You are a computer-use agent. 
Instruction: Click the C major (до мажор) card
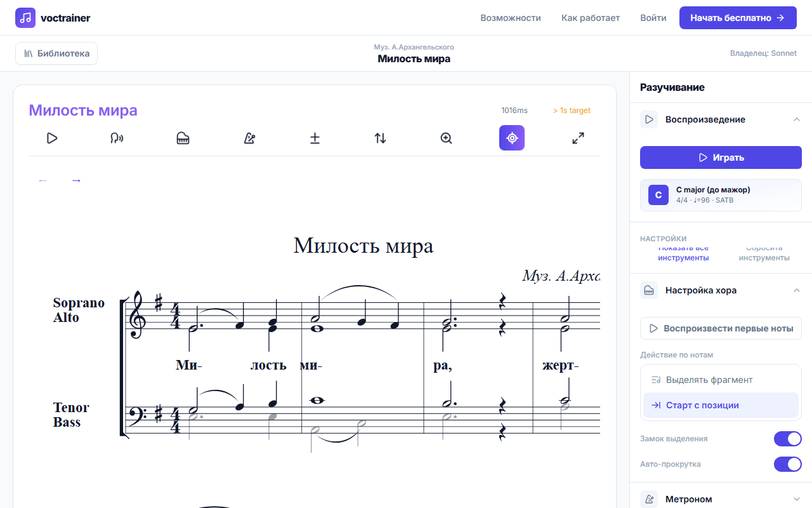721,195
